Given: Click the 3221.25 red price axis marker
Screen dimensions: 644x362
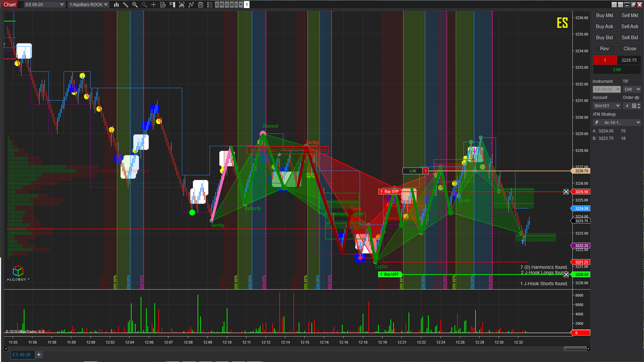Looking at the screenshot, I should (580, 262).
